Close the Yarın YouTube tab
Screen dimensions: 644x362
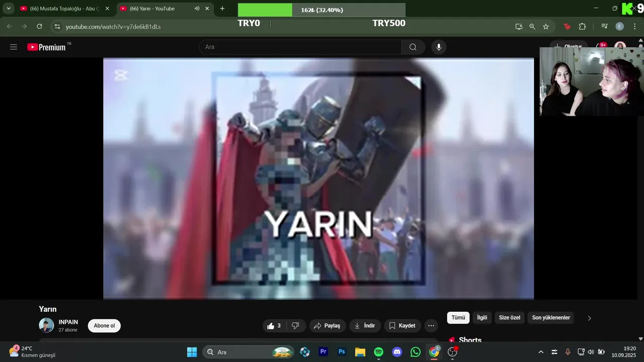click(207, 9)
